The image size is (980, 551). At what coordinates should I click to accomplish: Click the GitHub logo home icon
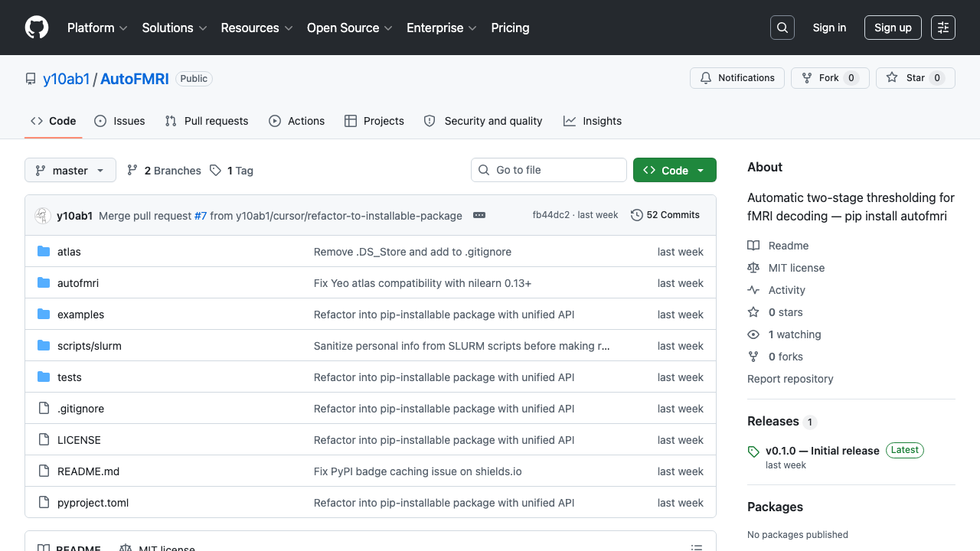[x=36, y=27]
